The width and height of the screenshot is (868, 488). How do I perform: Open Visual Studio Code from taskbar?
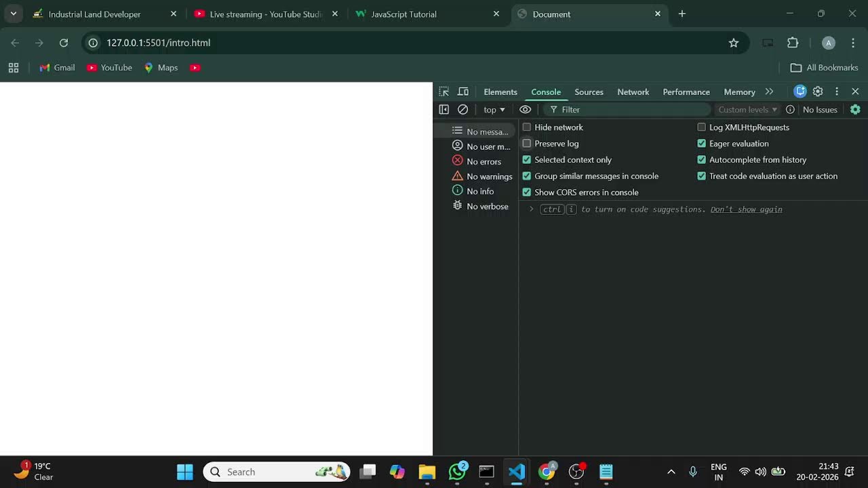(517, 472)
